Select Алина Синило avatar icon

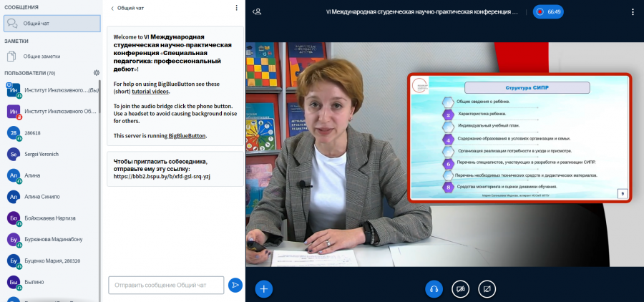[14, 196]
